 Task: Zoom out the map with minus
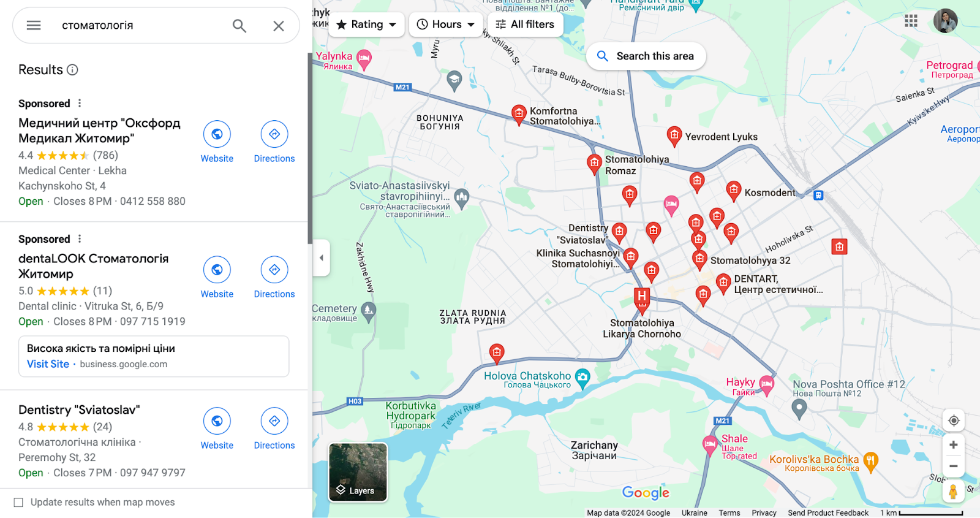tap(953, 467)
